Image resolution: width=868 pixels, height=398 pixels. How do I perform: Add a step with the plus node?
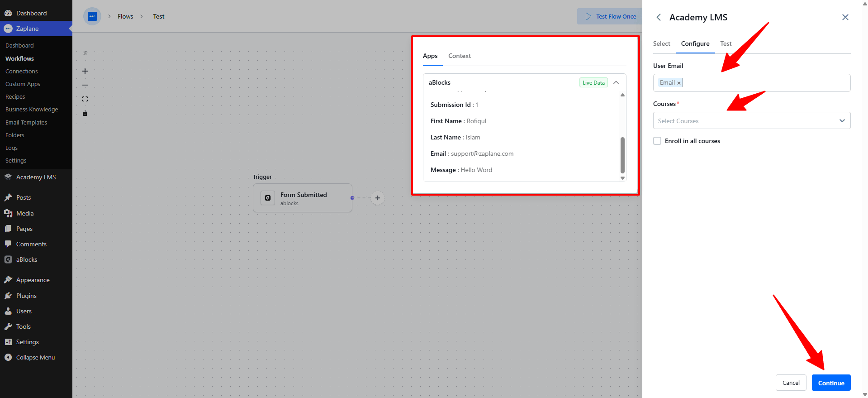coord(378,198)
